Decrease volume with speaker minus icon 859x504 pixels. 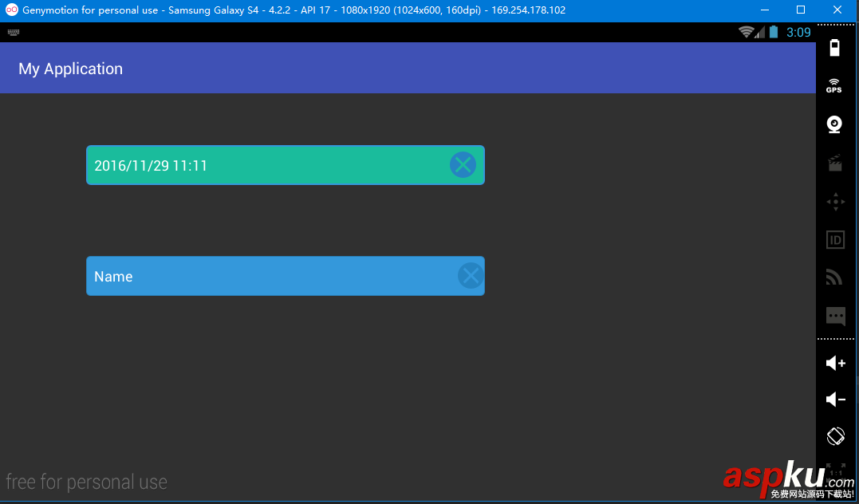(836, 400)
